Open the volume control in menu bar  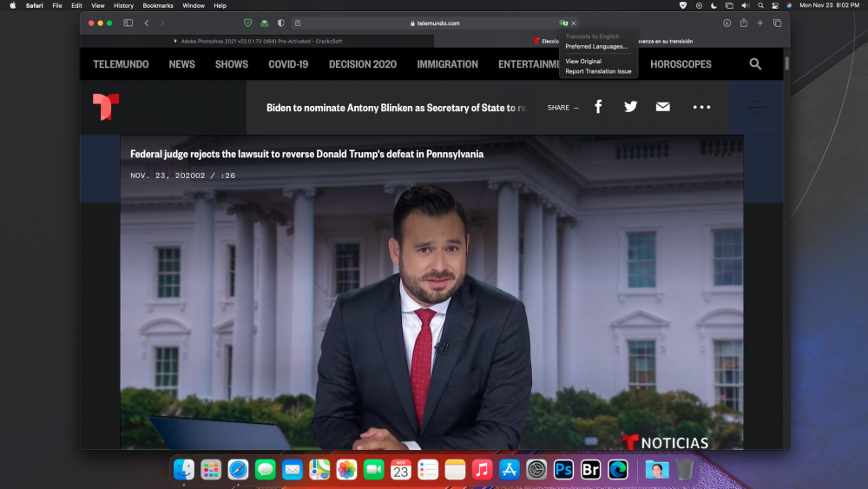pyautogui.click(x=745, y=5)
